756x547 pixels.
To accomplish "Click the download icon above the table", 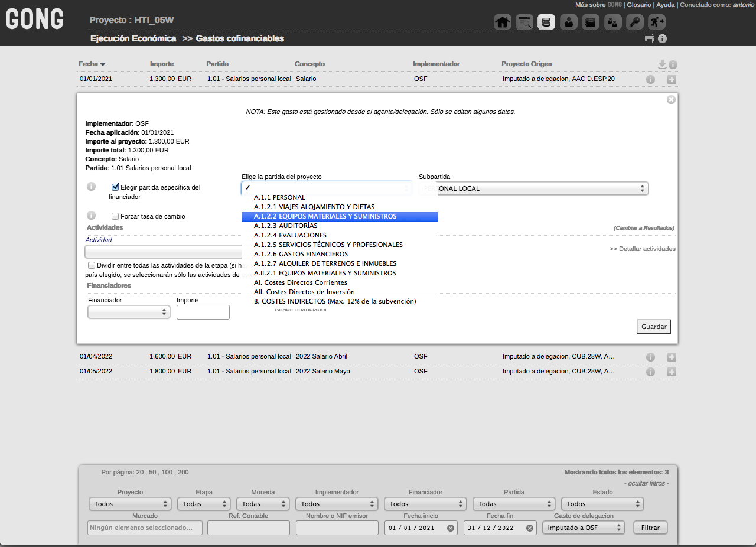I will click(x=662, y=64).
